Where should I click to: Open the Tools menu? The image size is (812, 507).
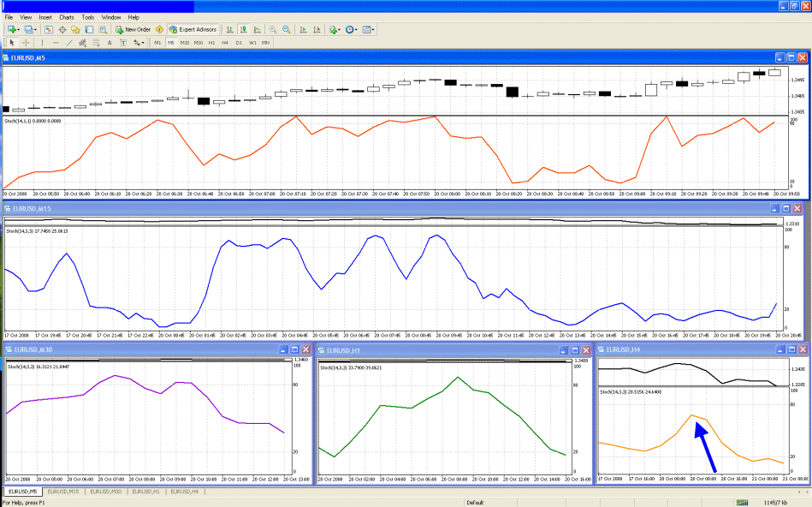point(88,17)
